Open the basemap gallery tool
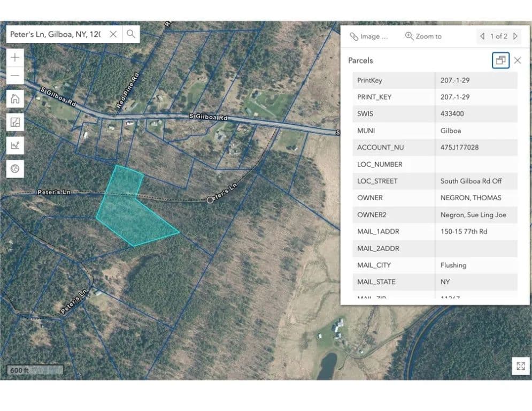 pyautogui.click(x=15, y=122)
